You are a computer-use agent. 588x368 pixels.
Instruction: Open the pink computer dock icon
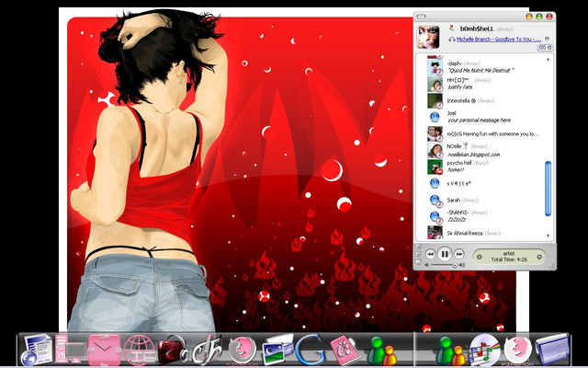70,350
